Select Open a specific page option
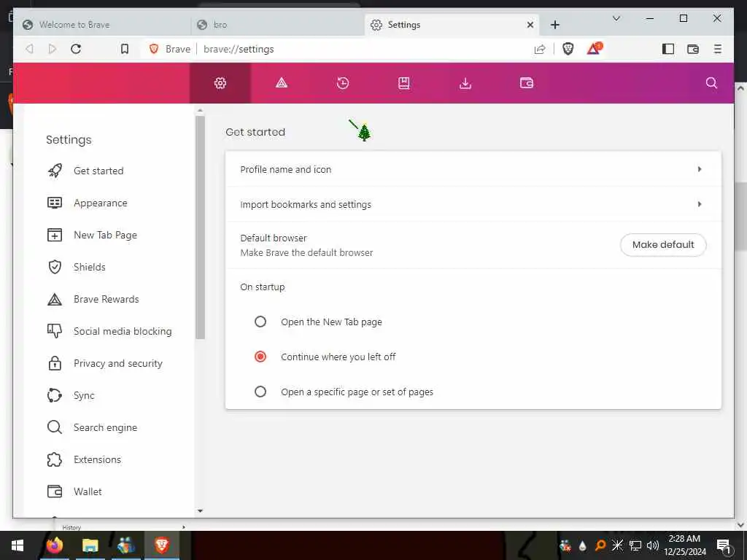The width and height of the screenshot is (747, 560). click(260, 392)
